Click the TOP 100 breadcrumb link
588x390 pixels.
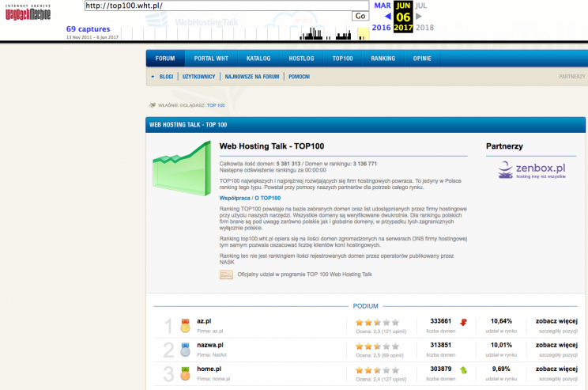[216, 105]
